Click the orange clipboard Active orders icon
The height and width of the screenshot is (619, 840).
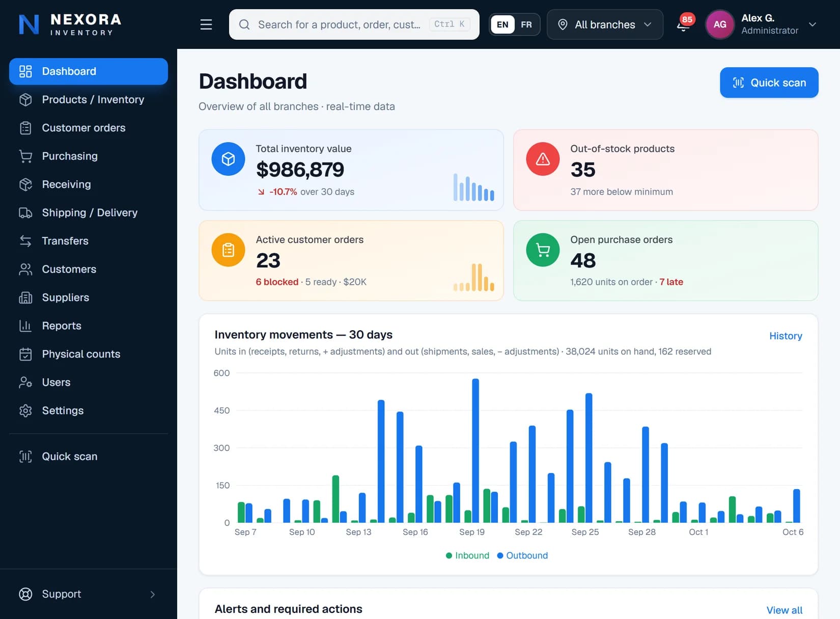(228, 250)
